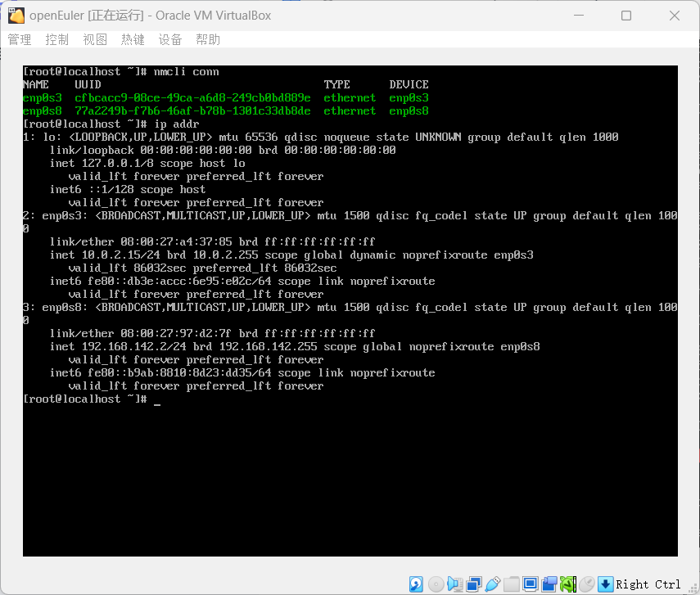The image size is (700, 595).
Task: Open the 控制 menu
Action: coord(56,38)
